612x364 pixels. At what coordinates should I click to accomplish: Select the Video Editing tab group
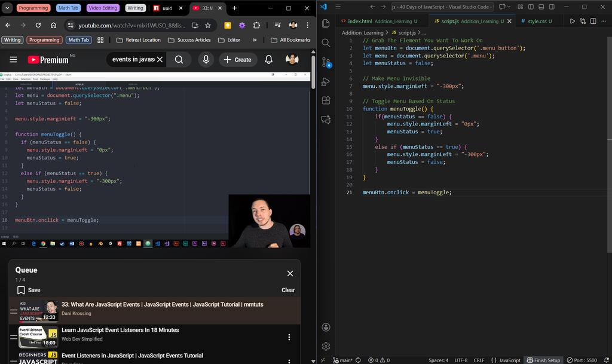103,8
